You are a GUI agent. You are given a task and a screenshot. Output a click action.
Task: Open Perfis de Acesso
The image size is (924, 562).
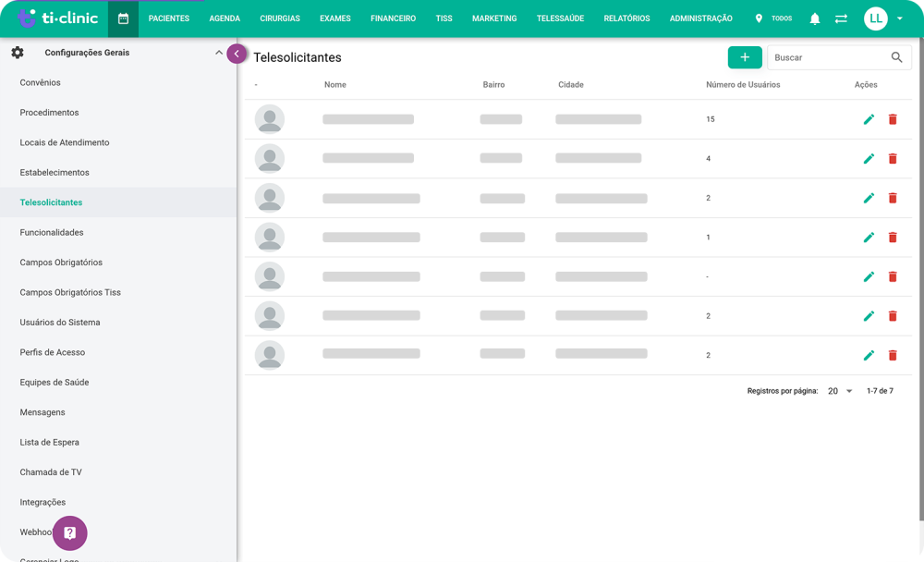pos(52,353)
